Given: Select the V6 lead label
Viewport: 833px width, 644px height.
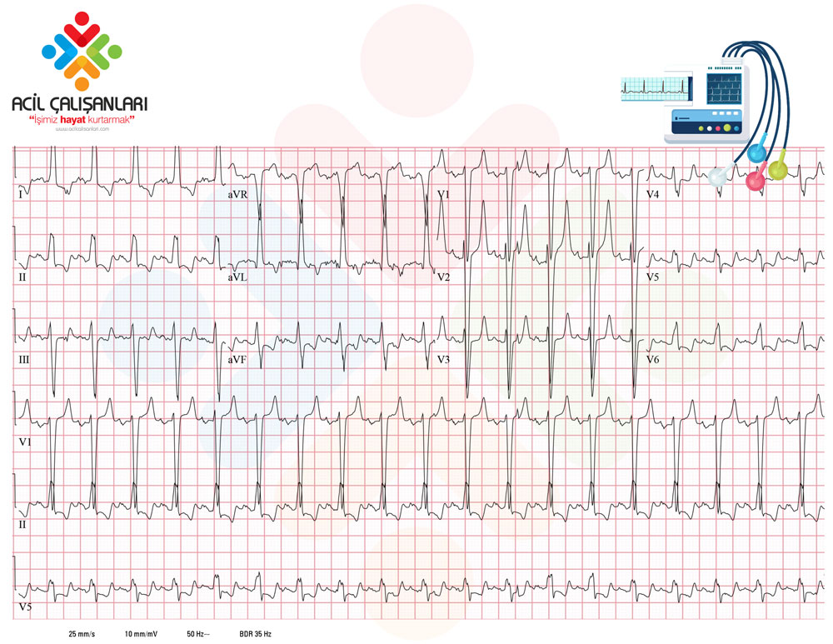Looking at the screenshot, I should tap(653, 360).
